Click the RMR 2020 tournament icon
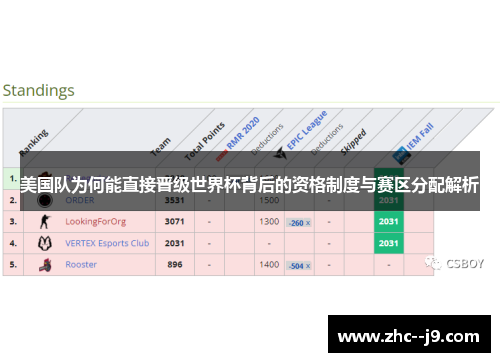This screenshot has width=500, height=362. pos(222,156)
